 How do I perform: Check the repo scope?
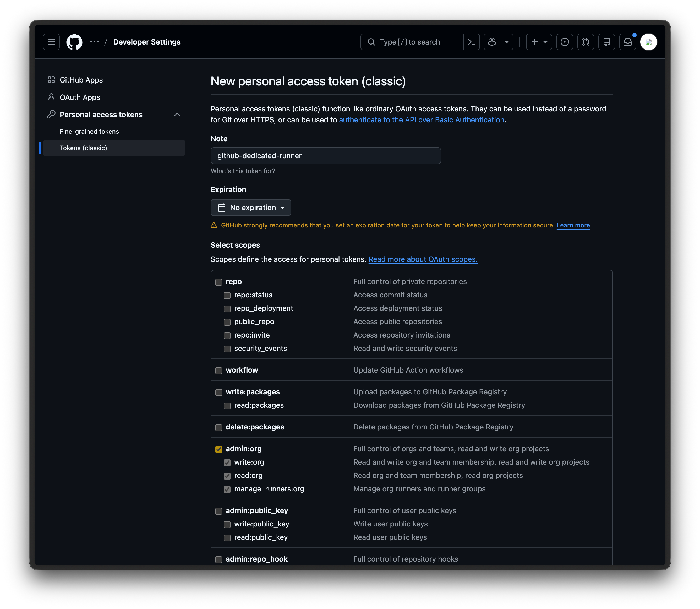(219, 282)
